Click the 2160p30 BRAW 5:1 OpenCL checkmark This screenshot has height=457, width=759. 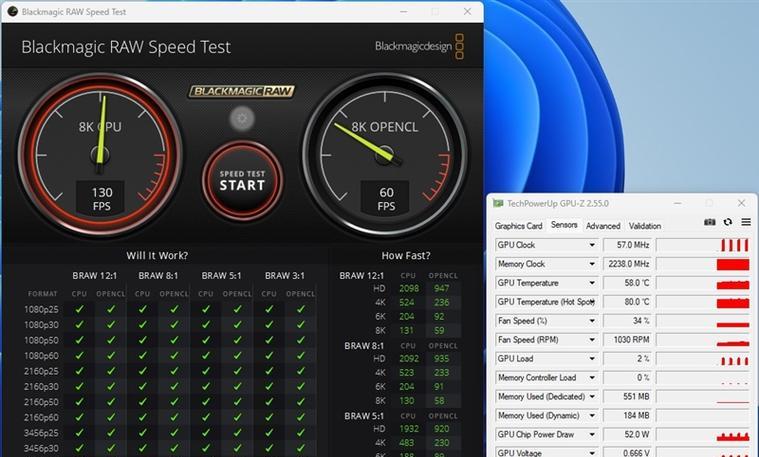pos(238,386)
